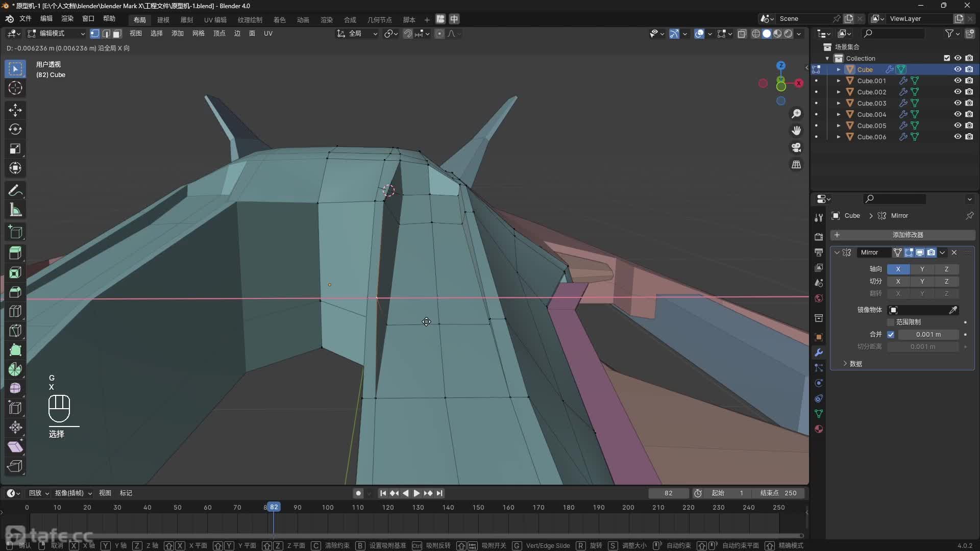Open the Keying (抠像) dropdown

click(73, 493)
